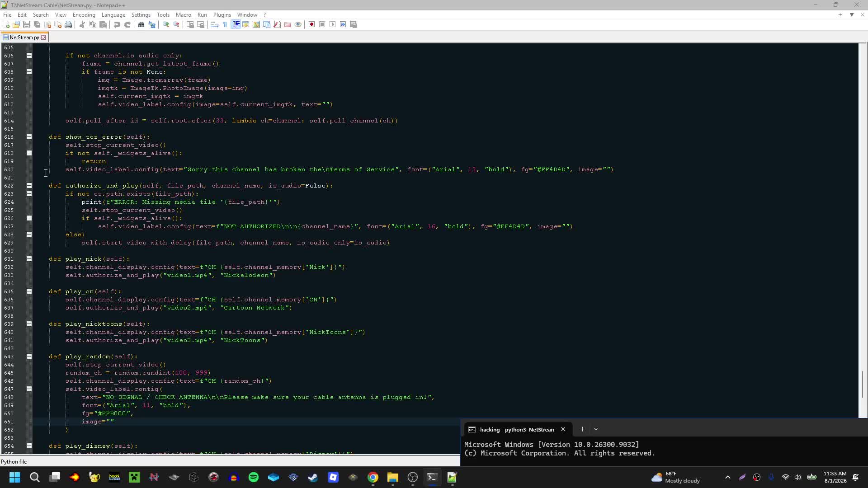Screen dimensions: 868x488
Task: Collapse else block fold line 628
Action: (x=29, y=235)
